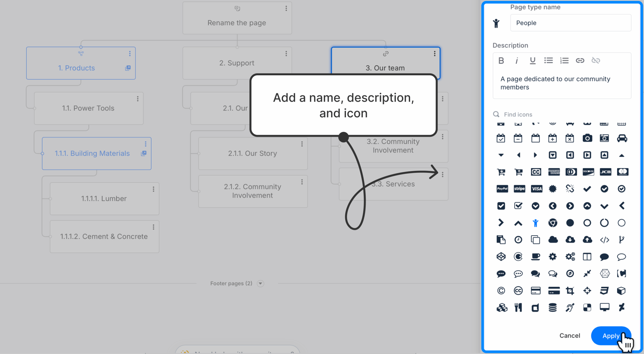Select the CSS3 logo icon

[x=604, y=291]
